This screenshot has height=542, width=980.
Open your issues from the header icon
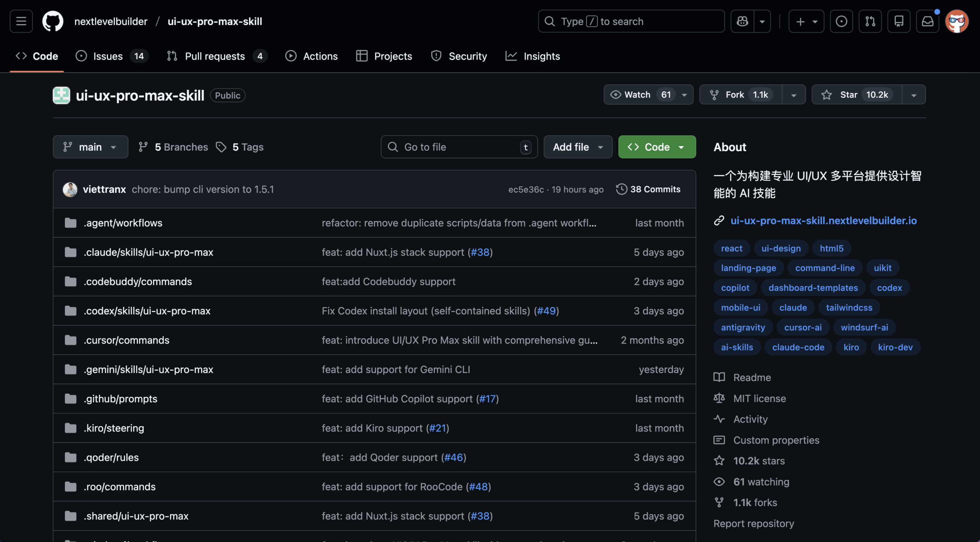pos(841,21)
